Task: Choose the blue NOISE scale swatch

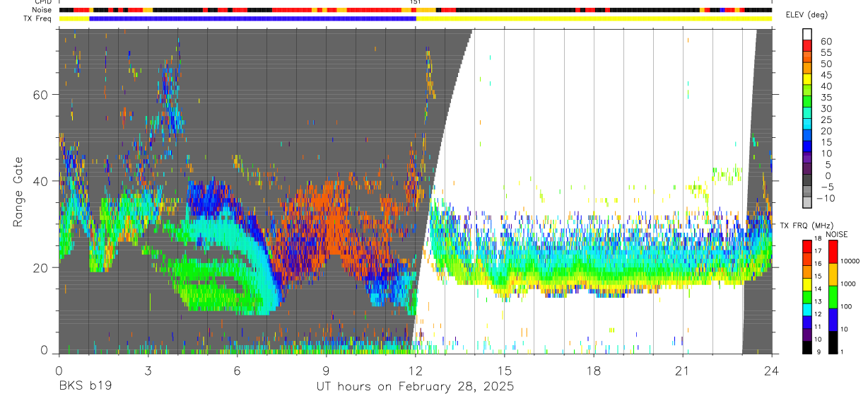Action: coord(833,320)
